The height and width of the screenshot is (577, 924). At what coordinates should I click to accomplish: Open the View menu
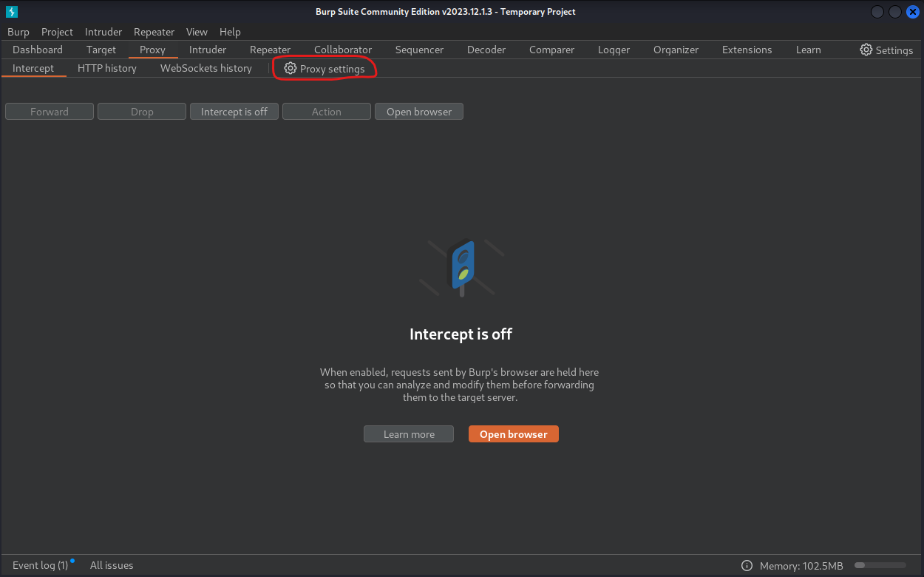pyautogui.click(x=197, y=32)
